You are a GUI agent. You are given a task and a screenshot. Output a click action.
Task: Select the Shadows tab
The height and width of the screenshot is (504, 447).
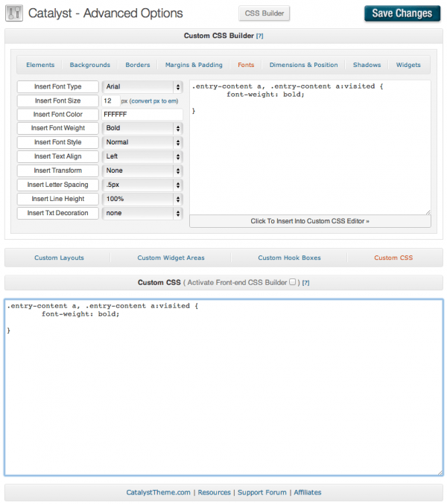click(367, 65)
